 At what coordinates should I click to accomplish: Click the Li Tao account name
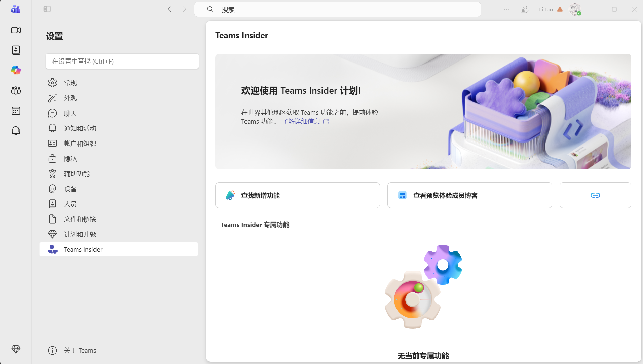(546, 10)
